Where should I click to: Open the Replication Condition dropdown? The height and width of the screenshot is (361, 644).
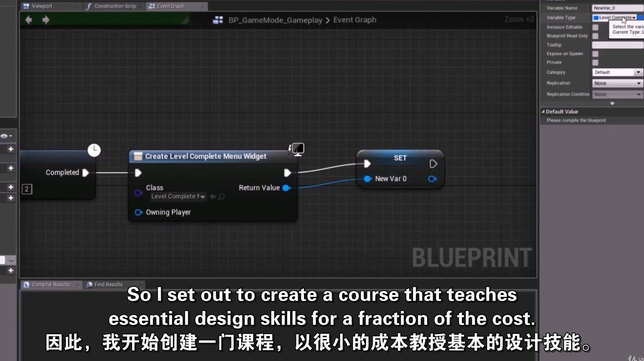617,94
